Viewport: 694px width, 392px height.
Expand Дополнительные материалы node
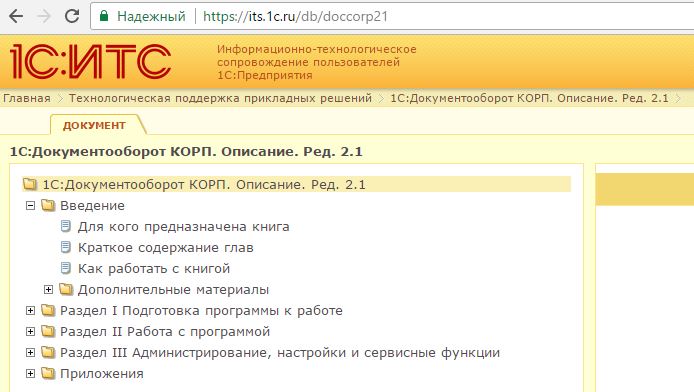coord(48,289)
